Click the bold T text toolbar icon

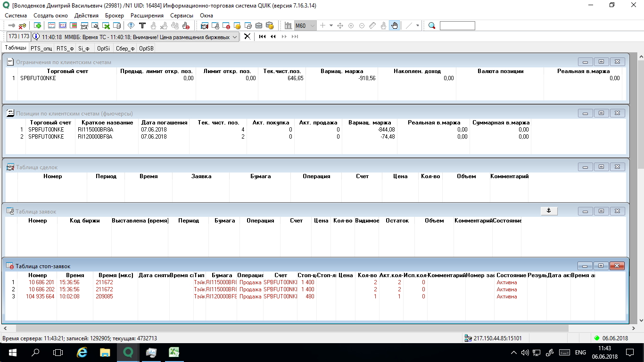pos(141,25)
